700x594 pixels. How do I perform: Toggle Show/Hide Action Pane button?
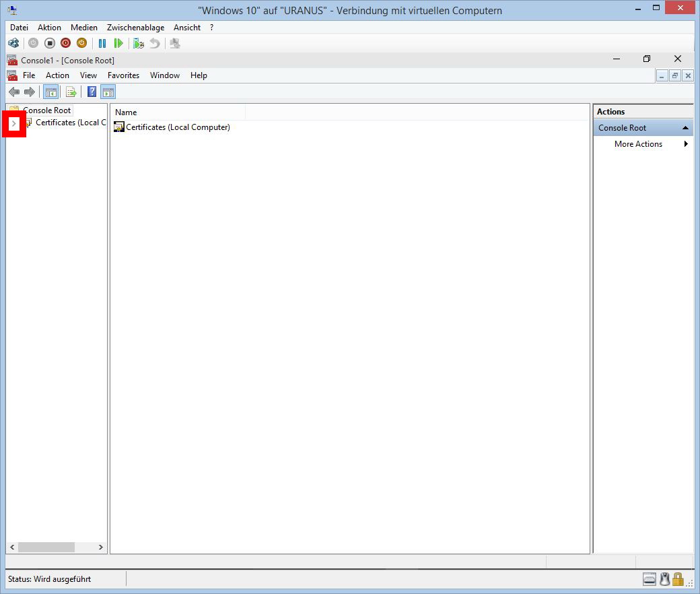(108, 92)
